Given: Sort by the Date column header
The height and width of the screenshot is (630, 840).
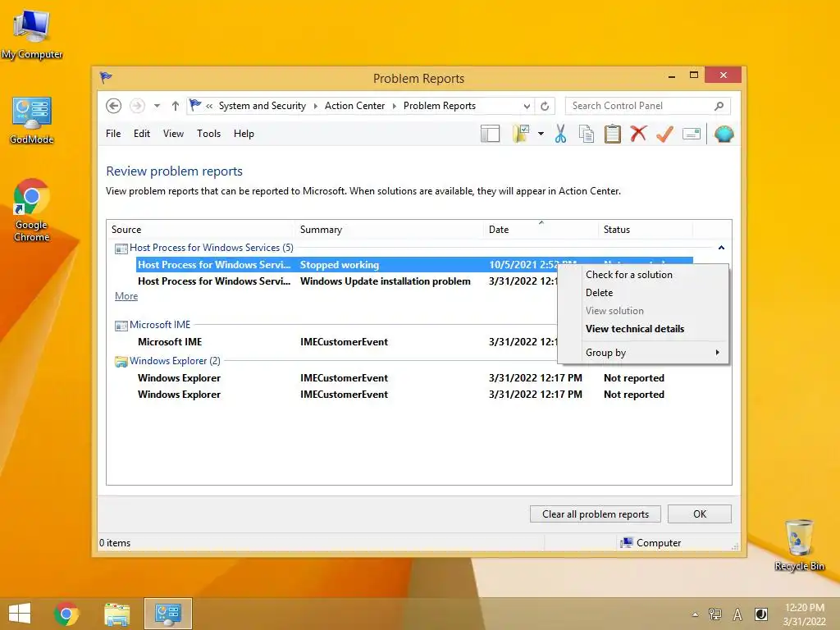Looking at the screenshot, I should point(541,230).
